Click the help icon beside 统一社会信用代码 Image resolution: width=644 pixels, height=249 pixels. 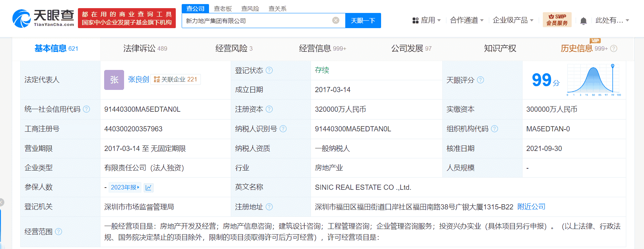[x=86, y=109]
